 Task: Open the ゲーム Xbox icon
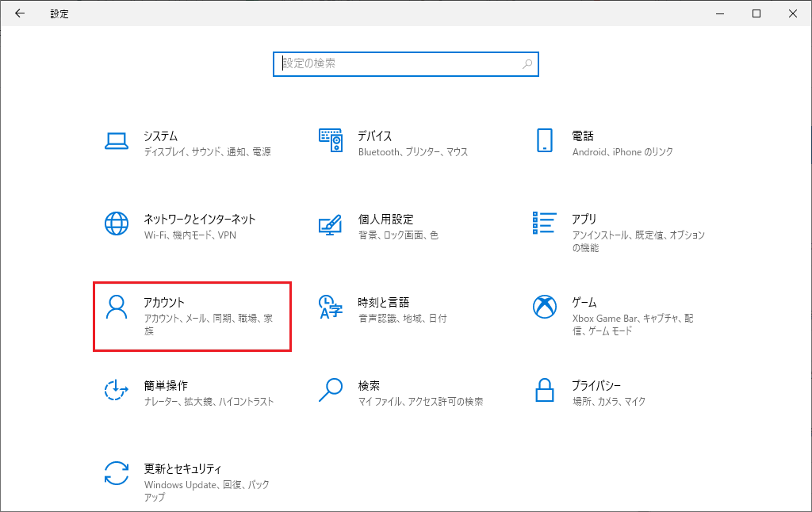[545, 307]
